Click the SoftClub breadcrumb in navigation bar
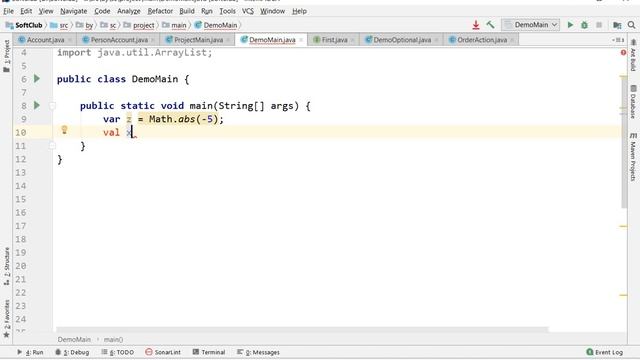 click(24, 25)
